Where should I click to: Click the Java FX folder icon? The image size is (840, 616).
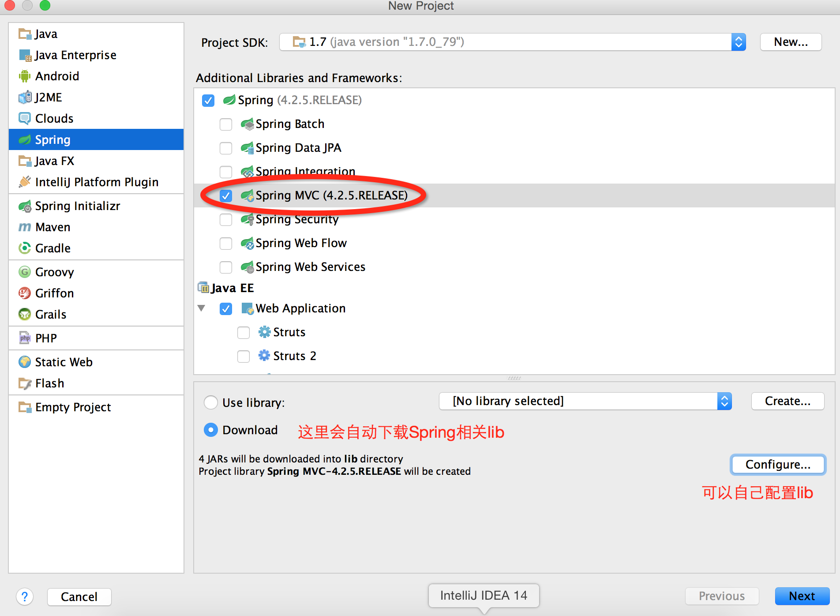point(25,161)
